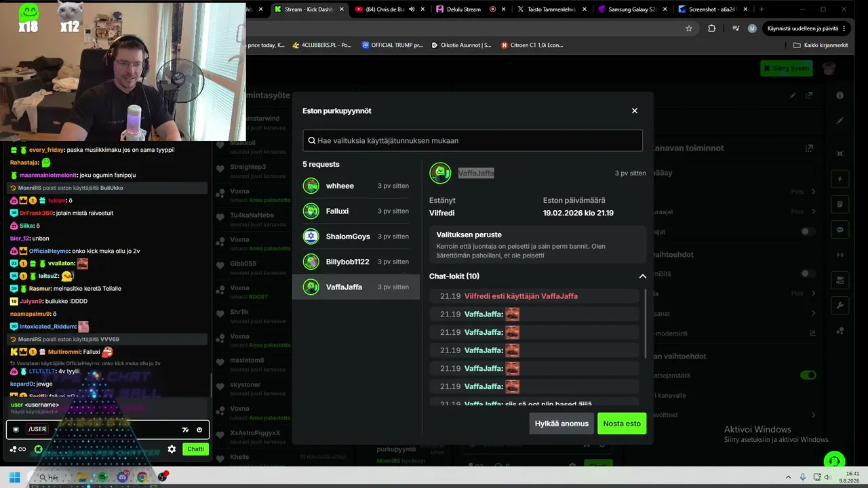
Task: Open OBS Studio from taskbar
Action: click(x=162, y=477)
